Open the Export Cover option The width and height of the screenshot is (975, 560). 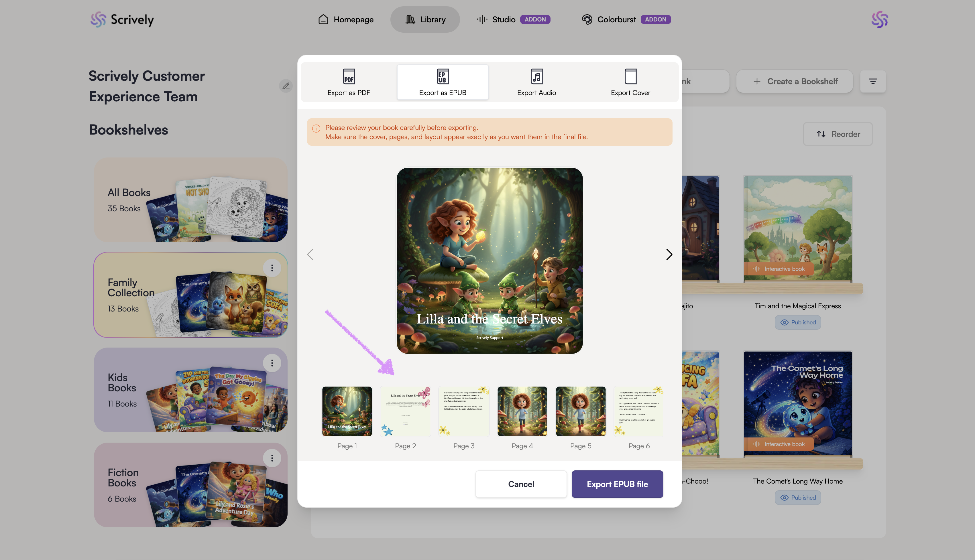pos(630,82)
